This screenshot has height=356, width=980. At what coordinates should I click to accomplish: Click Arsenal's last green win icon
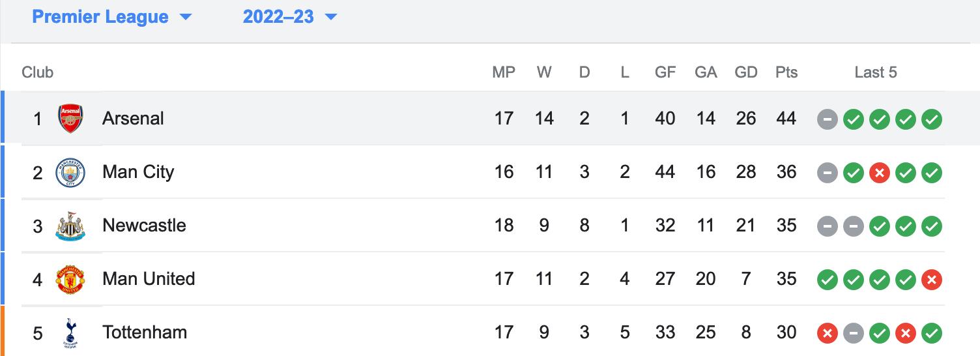pyautogui.click(x=932, y=119)
